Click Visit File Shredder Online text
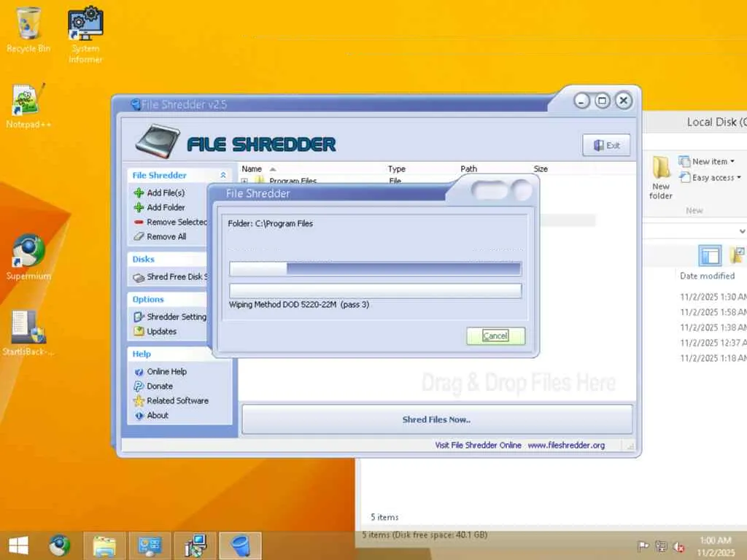This screenshot has width=747, height=560. coord(478,446)
